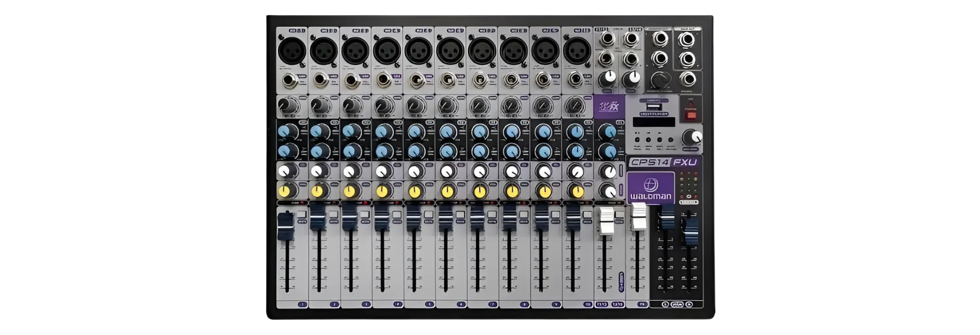
Task: Click the right main output fader
Action: tap(691, 231)
